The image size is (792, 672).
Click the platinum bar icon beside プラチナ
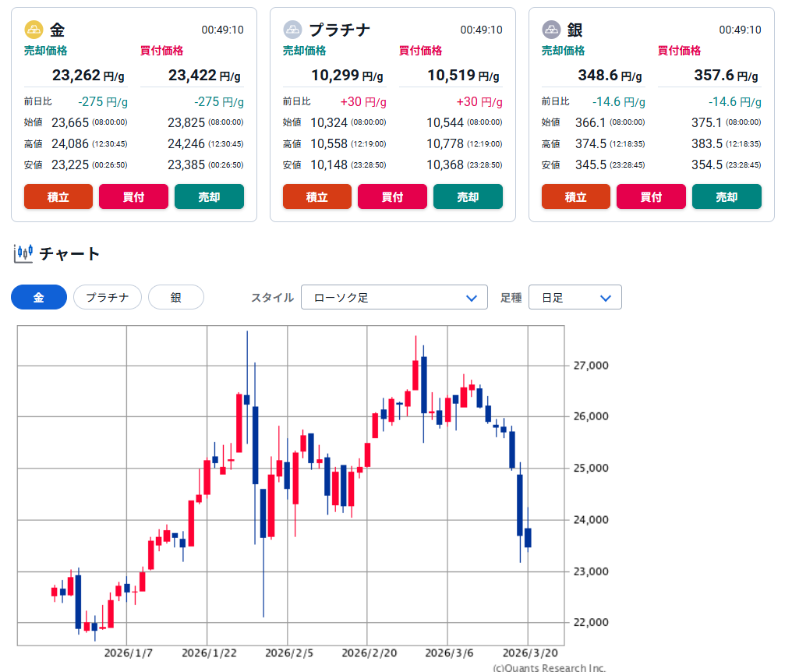pyautogui.click(x=292, y=30)
